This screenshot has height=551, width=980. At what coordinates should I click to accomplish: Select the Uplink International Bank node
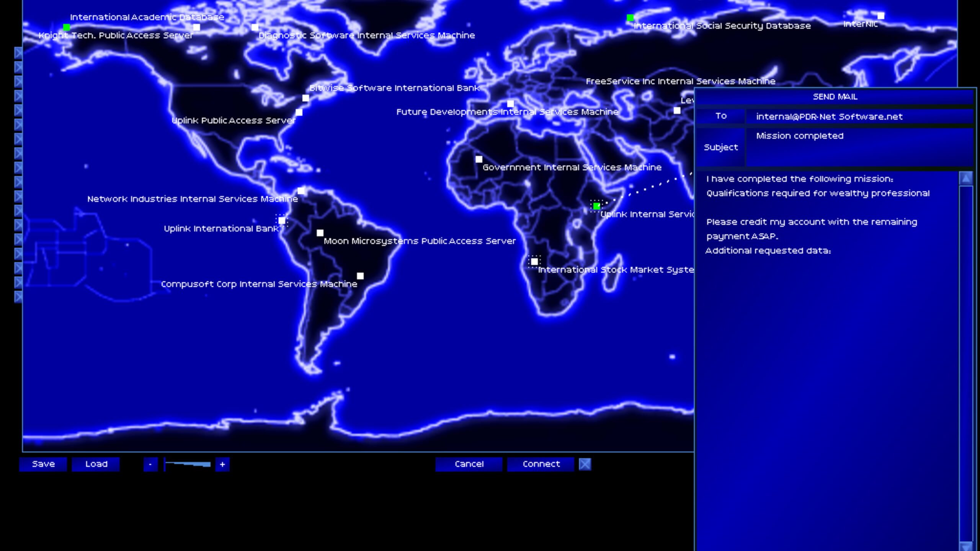click(x=282, y=220)
